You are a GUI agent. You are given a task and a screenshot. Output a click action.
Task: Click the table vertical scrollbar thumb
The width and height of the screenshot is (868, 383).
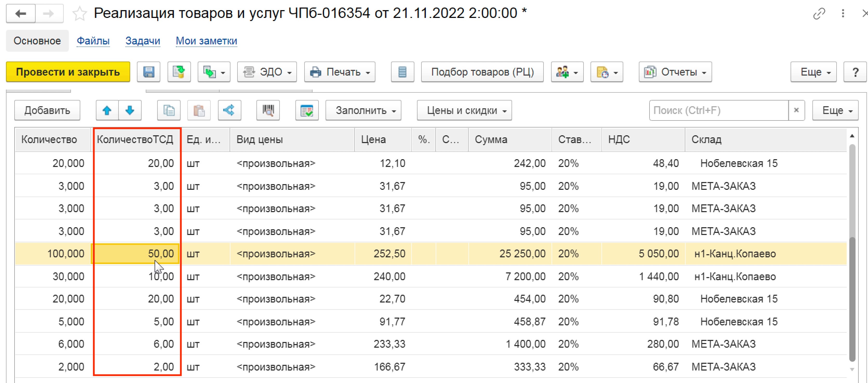[x=852, y=300]
